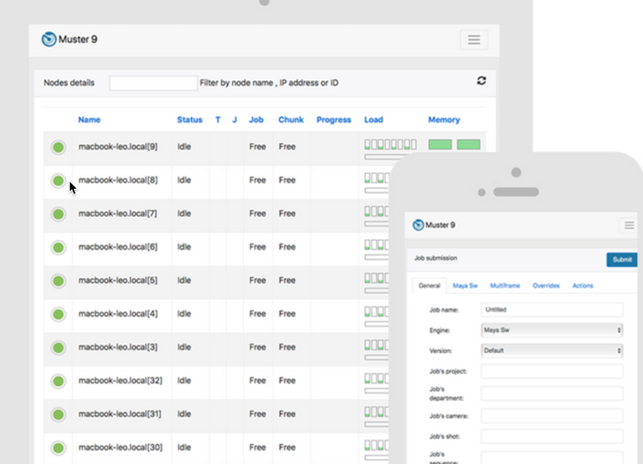643x464 pixels.
Task: Click the status dot for macbook-leo.local[6]
Action: pos(58,247)
